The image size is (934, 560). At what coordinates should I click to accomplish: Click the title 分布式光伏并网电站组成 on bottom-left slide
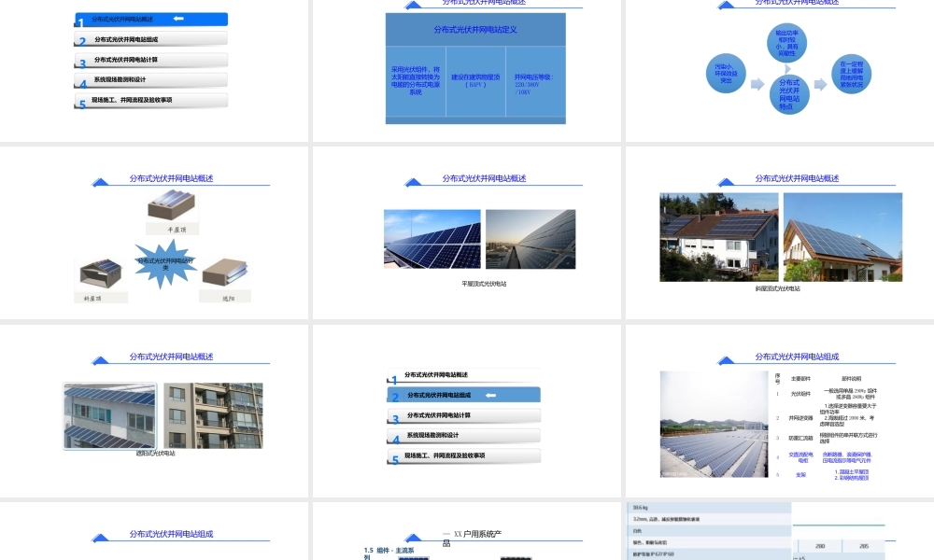[x=171, y=534]
